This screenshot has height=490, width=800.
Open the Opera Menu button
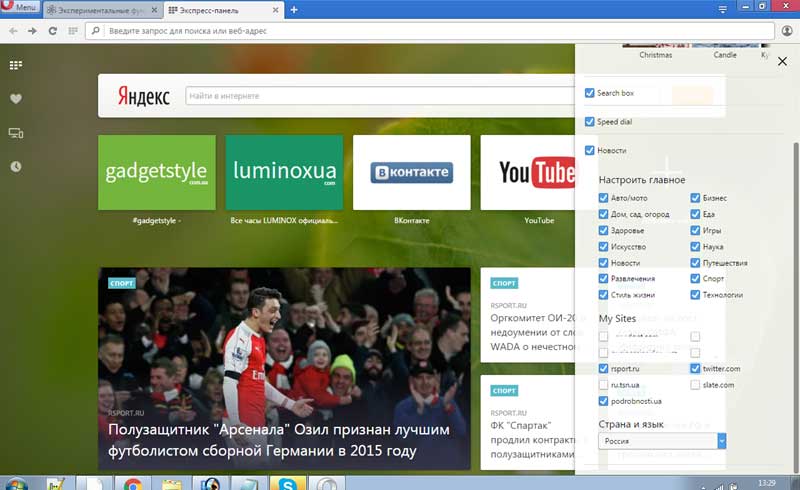click(20, 7)
